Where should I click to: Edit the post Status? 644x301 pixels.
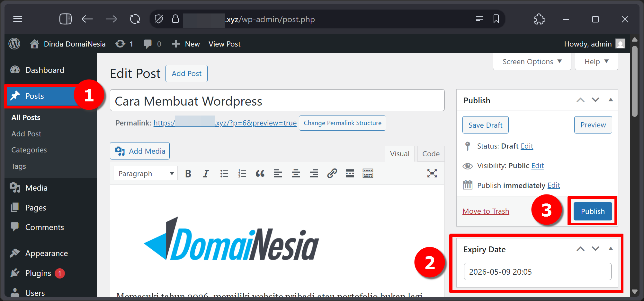[527, 146]
